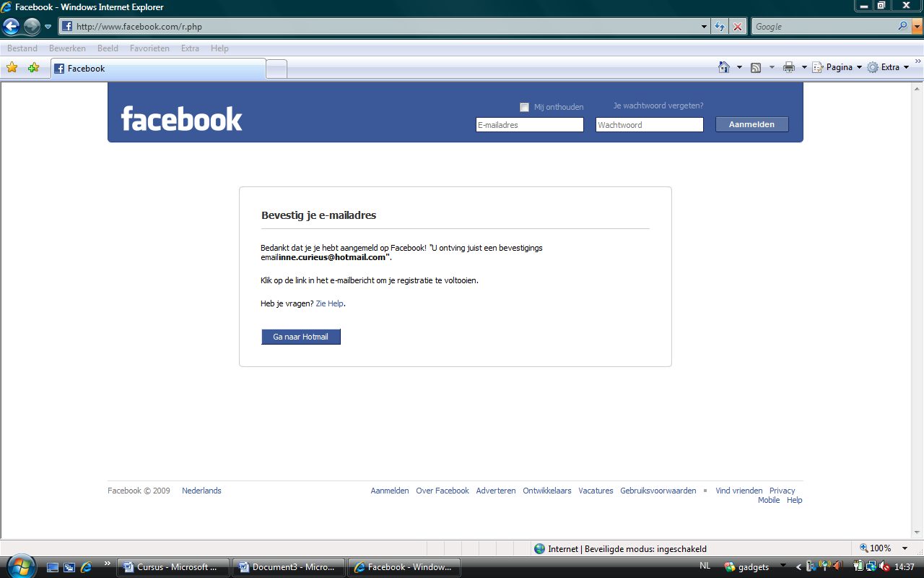Click the footer Aanmelden link
This screenshot has height=578, width=924.
coord(390,491)
